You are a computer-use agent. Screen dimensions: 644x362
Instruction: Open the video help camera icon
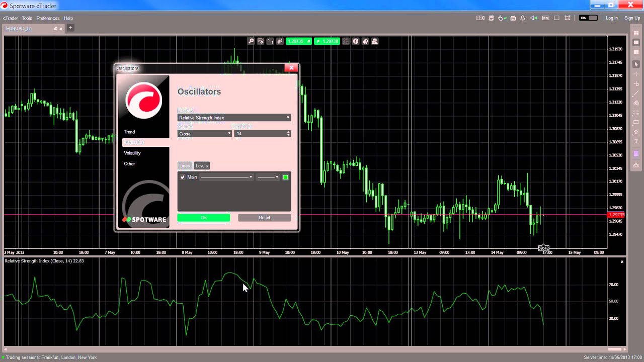(480, 18)
